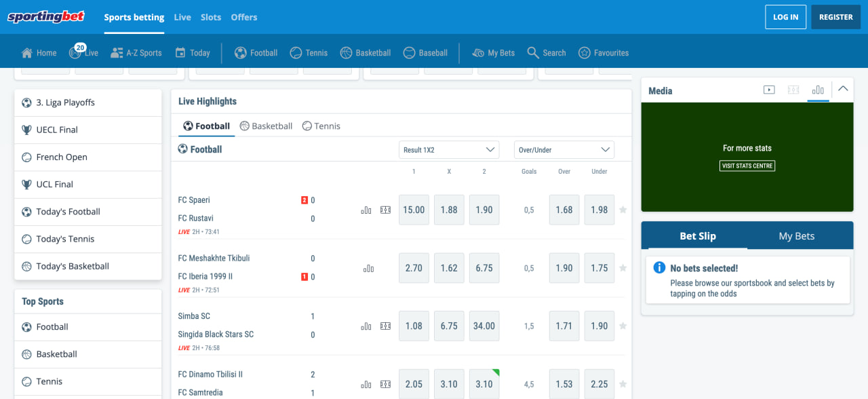Switch to Live top menu
This screenshot has width=868, height=399.
coord(182,17)
